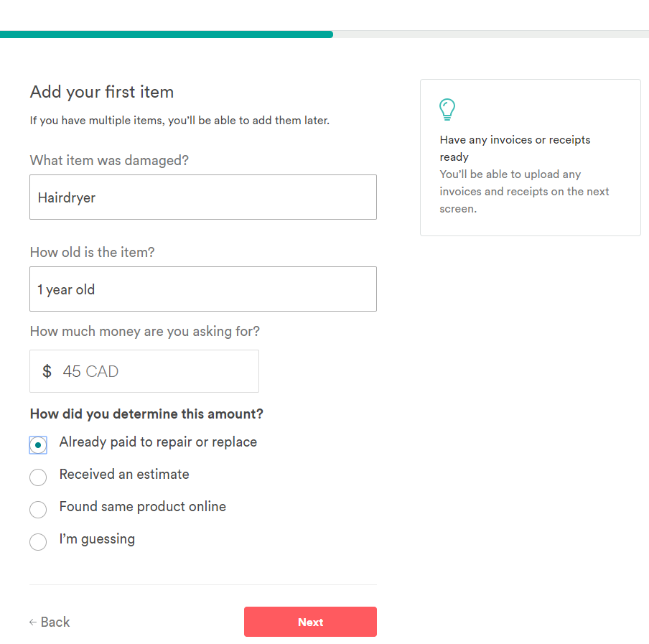
Task: Click the "How old is the item?" label
Action: click(92, 252)
